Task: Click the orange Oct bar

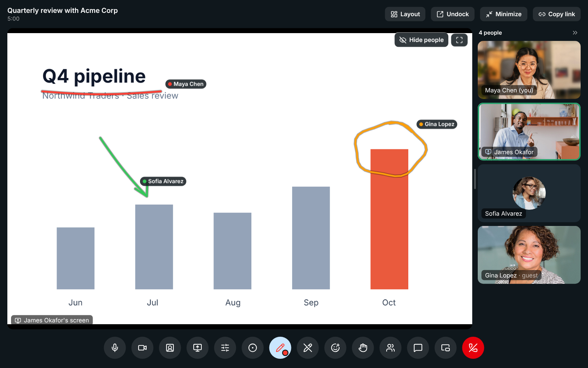Action: 389,219
